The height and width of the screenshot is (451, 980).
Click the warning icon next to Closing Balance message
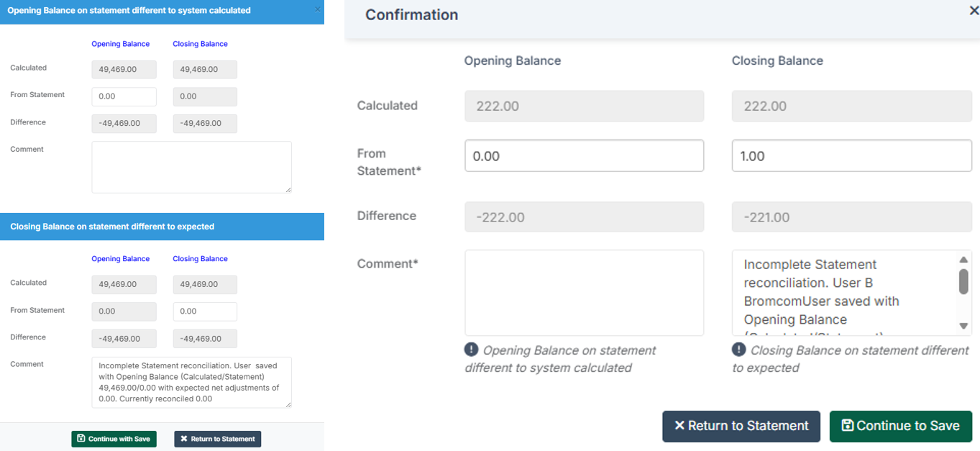pos(738,350)
